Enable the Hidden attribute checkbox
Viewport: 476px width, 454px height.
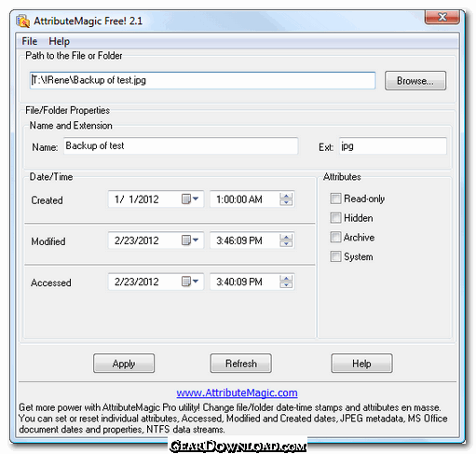click(x=335, y=218)
